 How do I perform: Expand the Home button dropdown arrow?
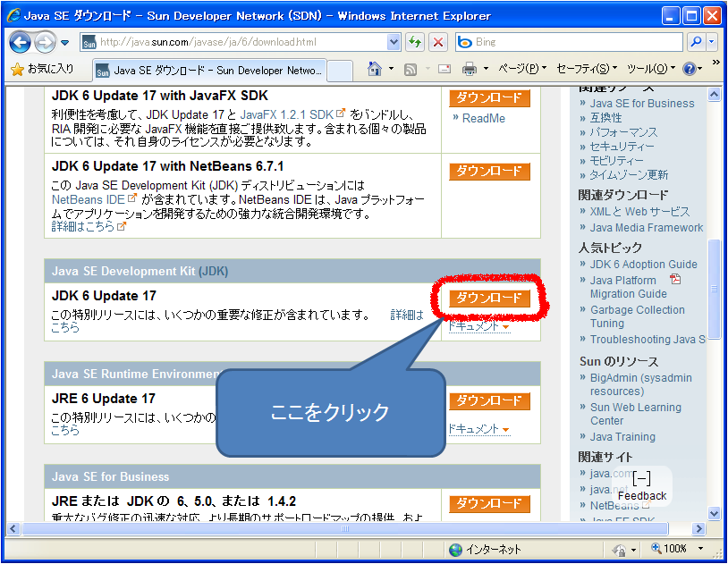point(391,69)
